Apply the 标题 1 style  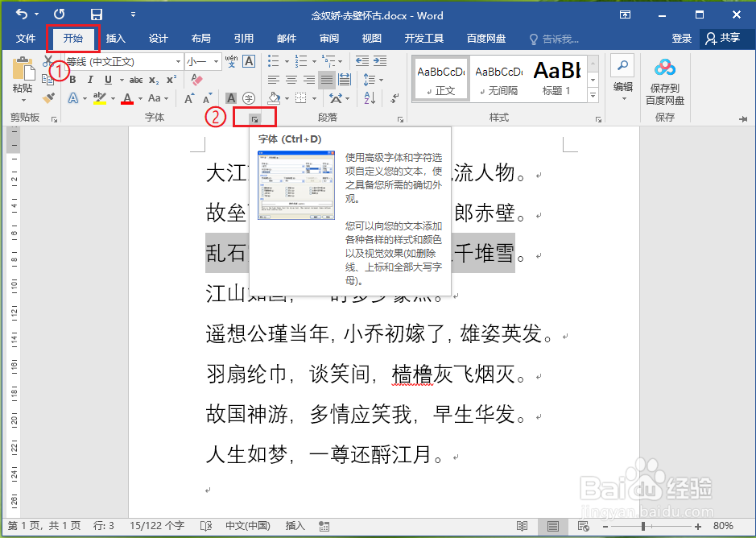[x=559, y=78]
